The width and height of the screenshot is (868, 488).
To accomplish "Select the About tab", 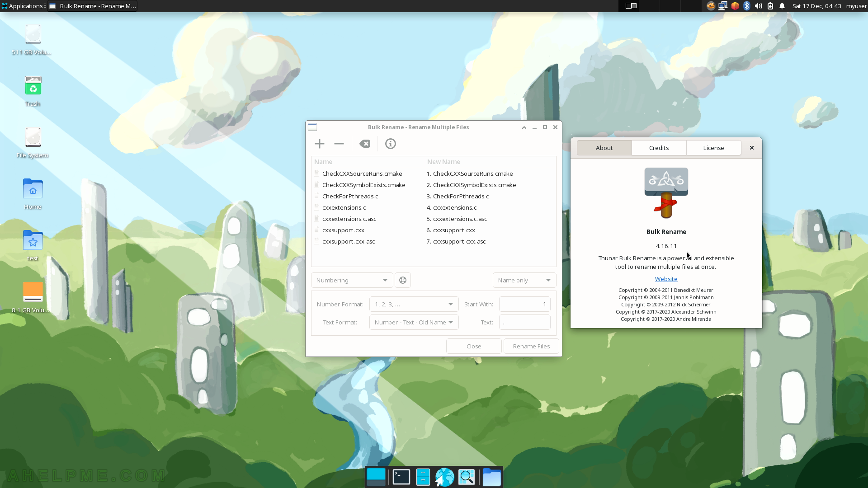I will tap(604, 148).
